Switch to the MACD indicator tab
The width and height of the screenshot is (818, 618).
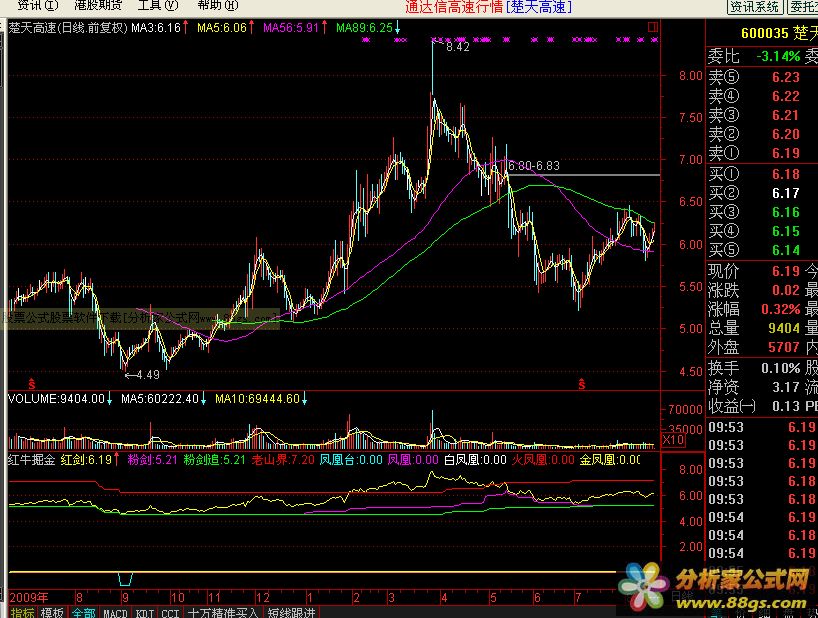(115, 612)
